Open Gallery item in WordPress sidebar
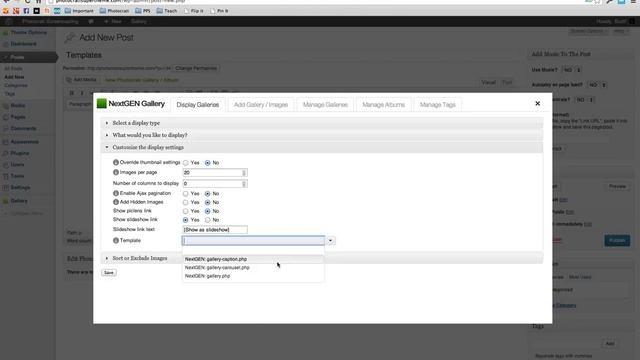 coord(19,201)
